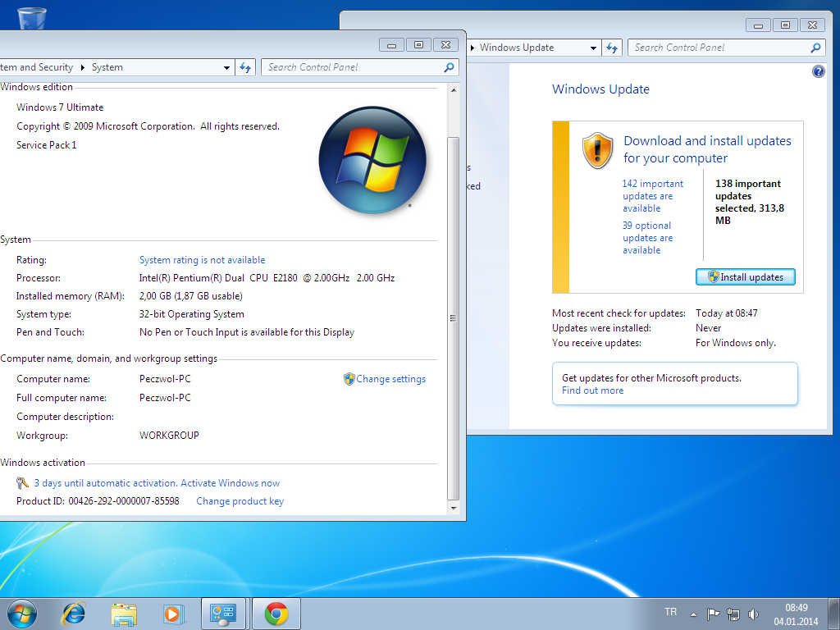Viewport: 840px width, 630px height.
Task: Click the Product ID number text
Action: [124, 501]
